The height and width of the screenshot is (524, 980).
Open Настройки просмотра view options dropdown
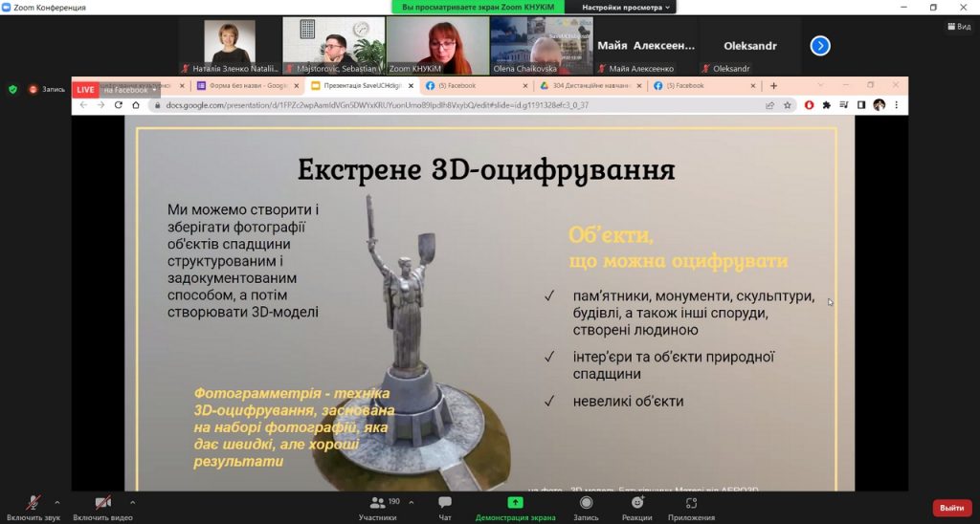(626, 8)
